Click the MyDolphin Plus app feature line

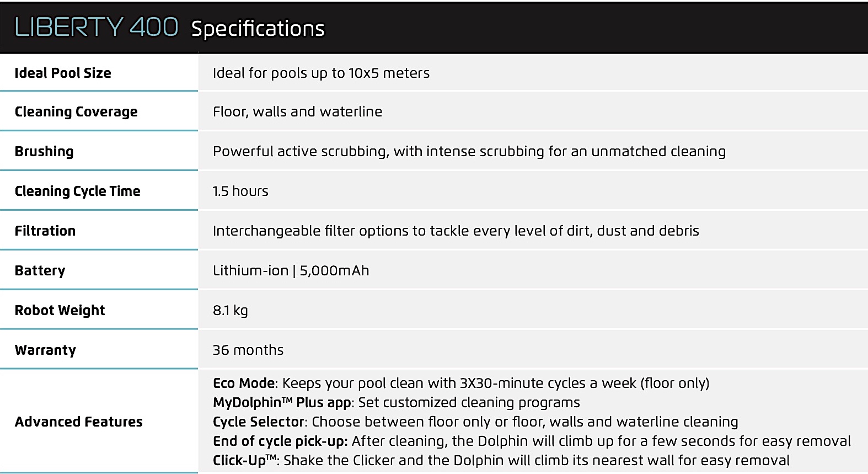click(x=397, y=402)
